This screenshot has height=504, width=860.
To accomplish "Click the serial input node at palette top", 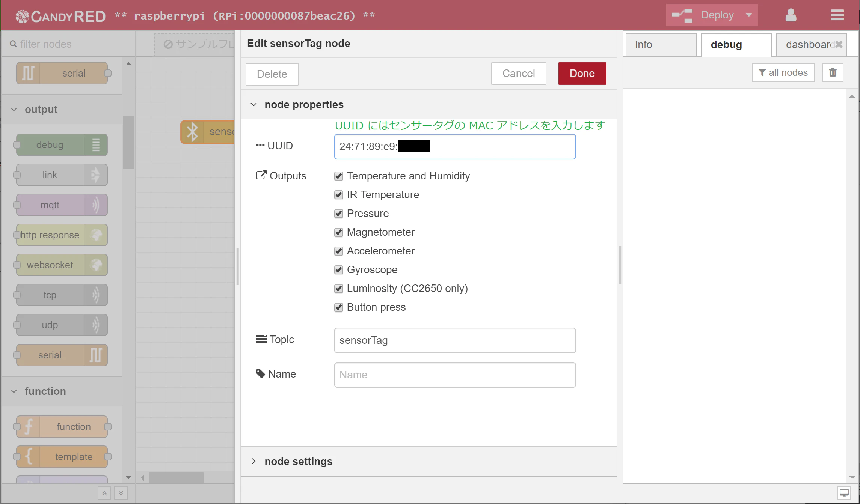I will [62, 73].
